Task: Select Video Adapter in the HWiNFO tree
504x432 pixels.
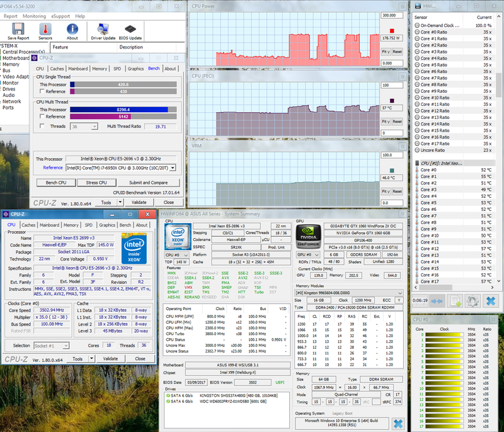Action: pos(16,77)
